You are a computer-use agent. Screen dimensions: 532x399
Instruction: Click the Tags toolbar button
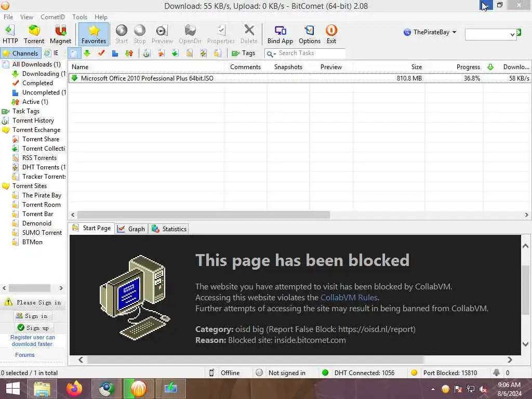243,54
